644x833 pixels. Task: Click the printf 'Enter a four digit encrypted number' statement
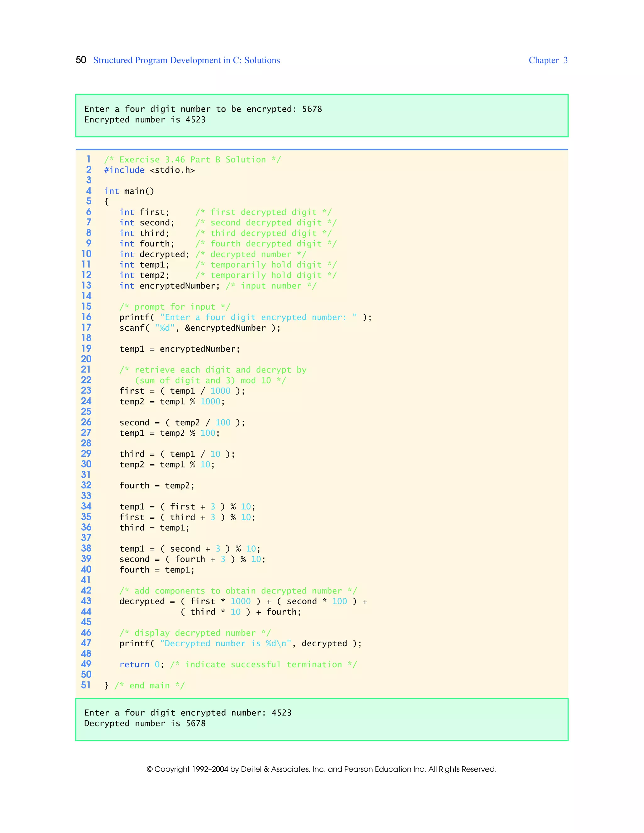click(x=246, y=317)
